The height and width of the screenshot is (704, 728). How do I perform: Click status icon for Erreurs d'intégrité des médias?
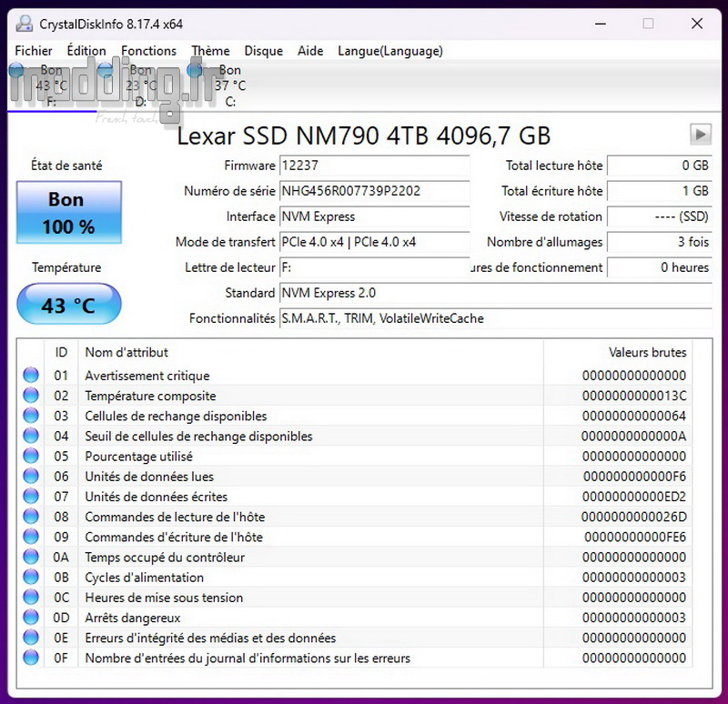31,638
